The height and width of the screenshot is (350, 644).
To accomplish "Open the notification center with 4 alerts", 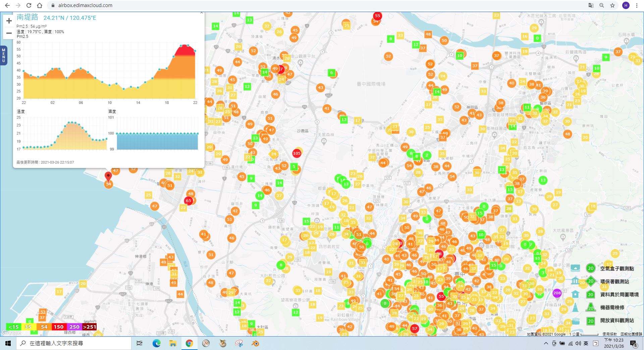I will [634, 344].
